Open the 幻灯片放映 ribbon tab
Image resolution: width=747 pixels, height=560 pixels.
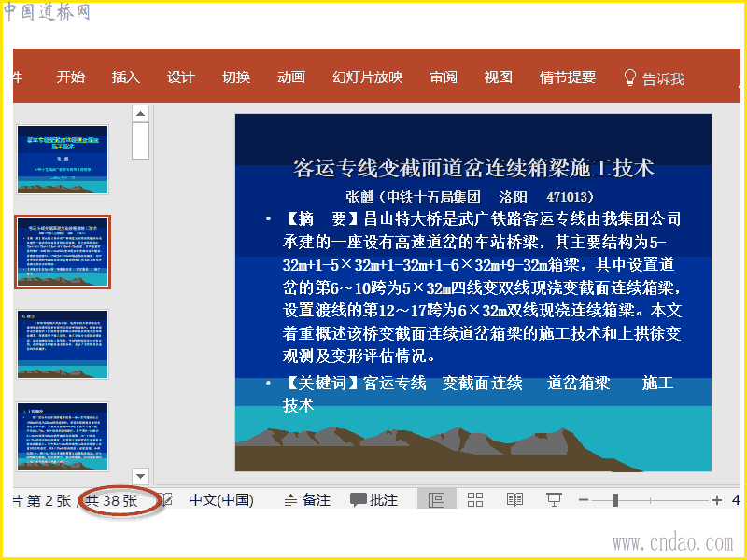(367, 77)
